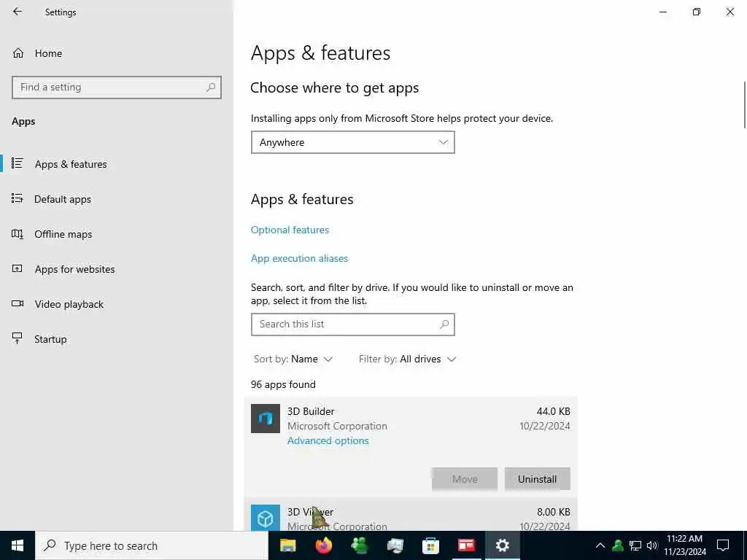Open the Anywhere app source dropdown
Screen dimensions: 747x560
(x=353, y=142)
